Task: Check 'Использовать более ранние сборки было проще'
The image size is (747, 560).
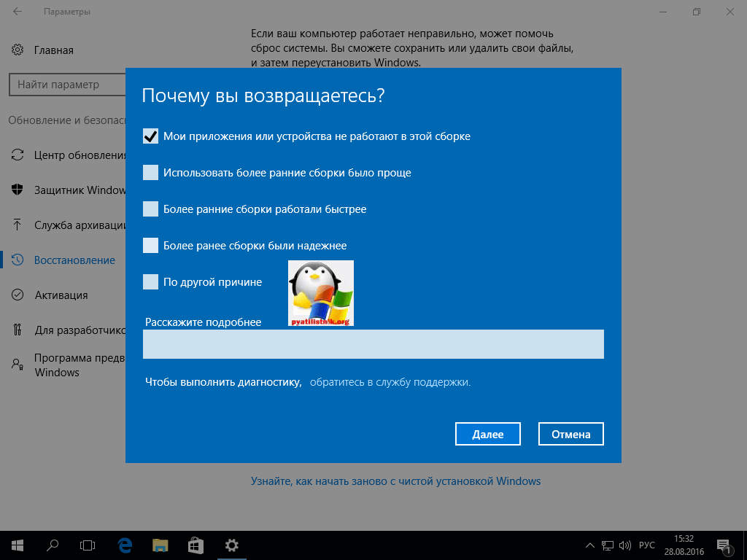Action: tap(150, 172)
